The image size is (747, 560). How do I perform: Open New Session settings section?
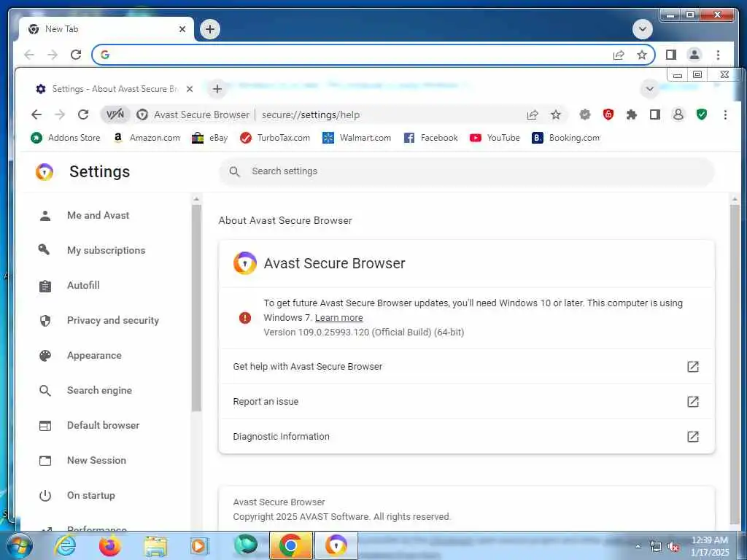(97, 461)
